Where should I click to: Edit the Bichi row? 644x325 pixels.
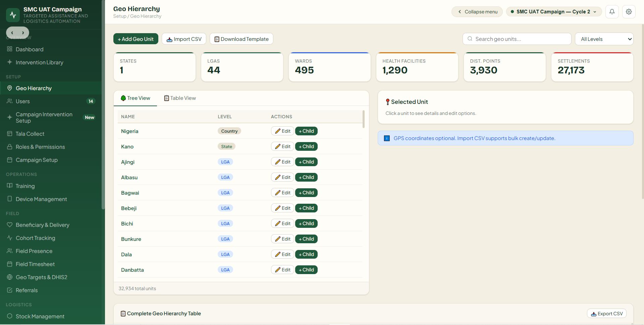(282, 223)
